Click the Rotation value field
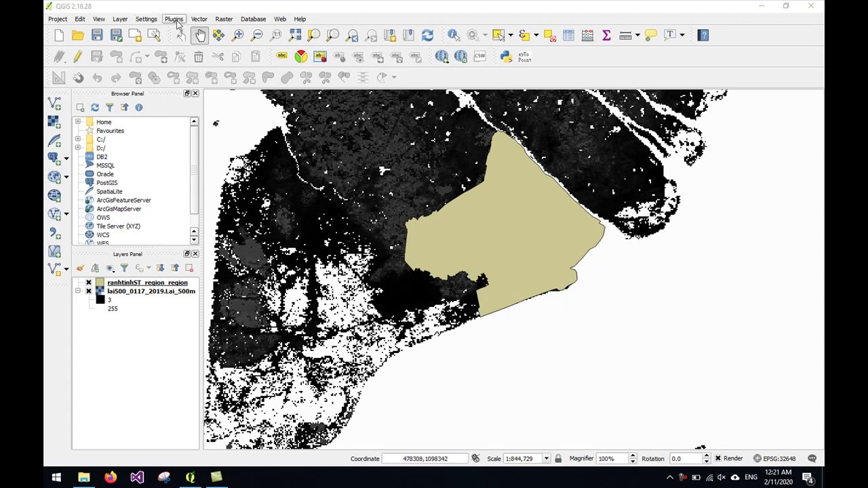The width and height of the screenshot is (868, 488). 686,459
